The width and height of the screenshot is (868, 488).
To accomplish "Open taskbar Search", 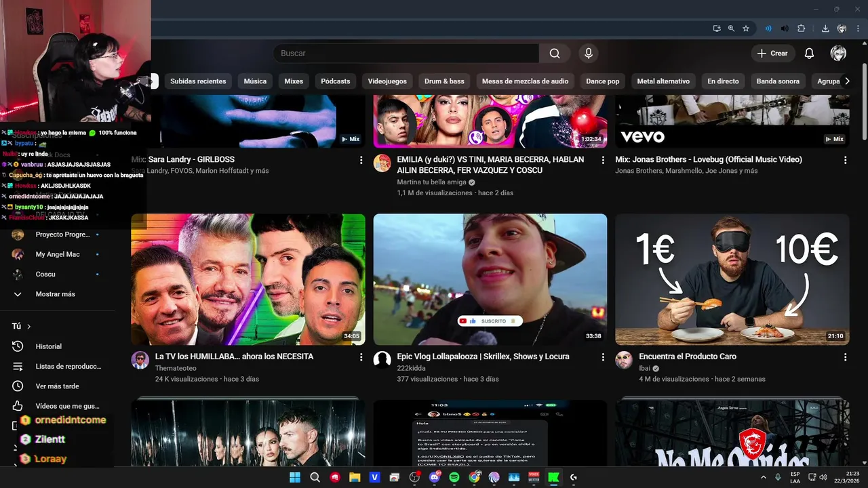I will coord(315,477).
